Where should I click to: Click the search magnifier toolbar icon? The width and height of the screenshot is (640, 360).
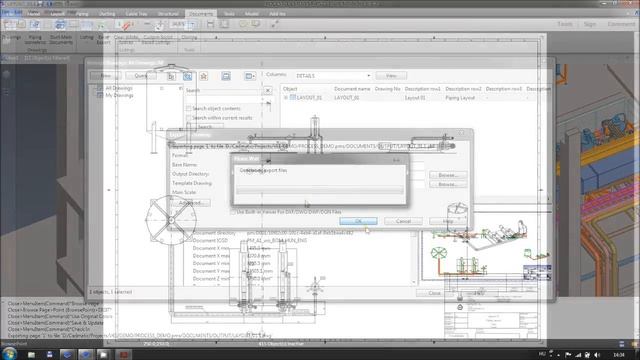point(187,76)
